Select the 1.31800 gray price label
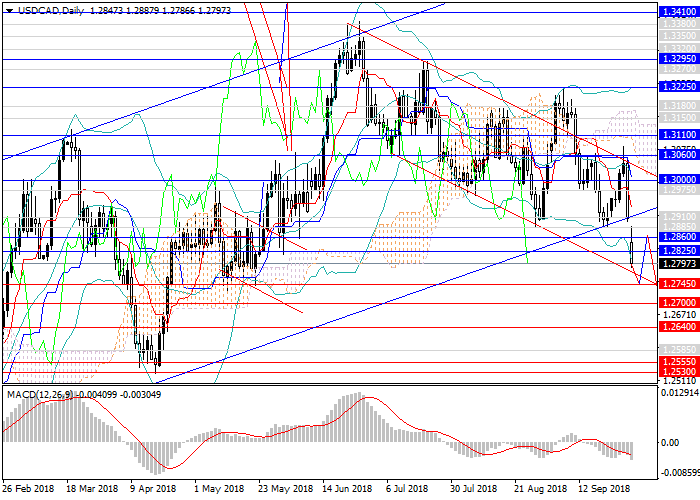 click(679, 106)
